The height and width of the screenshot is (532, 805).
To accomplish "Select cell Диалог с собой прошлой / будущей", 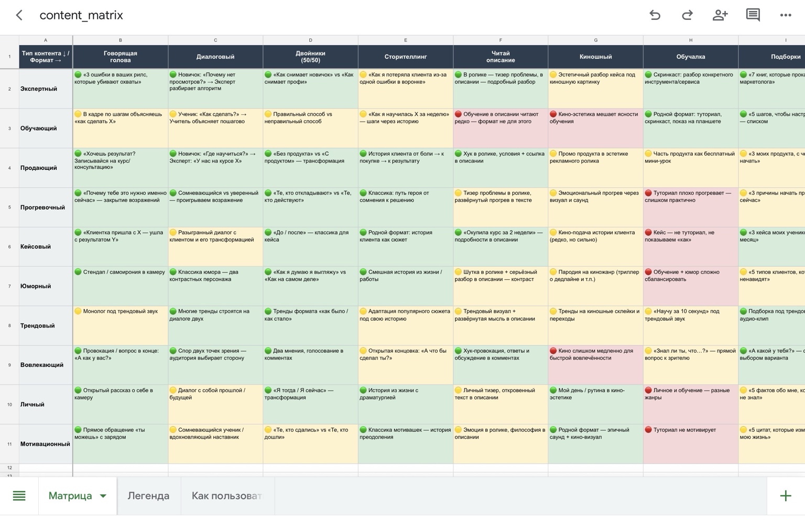I will pyautogui.click(x=215, y=405).
